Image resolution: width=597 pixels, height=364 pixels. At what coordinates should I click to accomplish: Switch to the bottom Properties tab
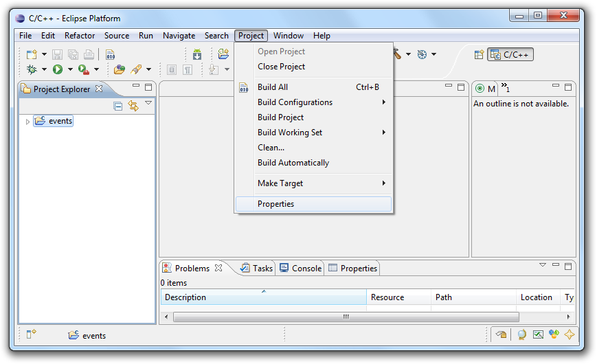[x=353, y=269]
